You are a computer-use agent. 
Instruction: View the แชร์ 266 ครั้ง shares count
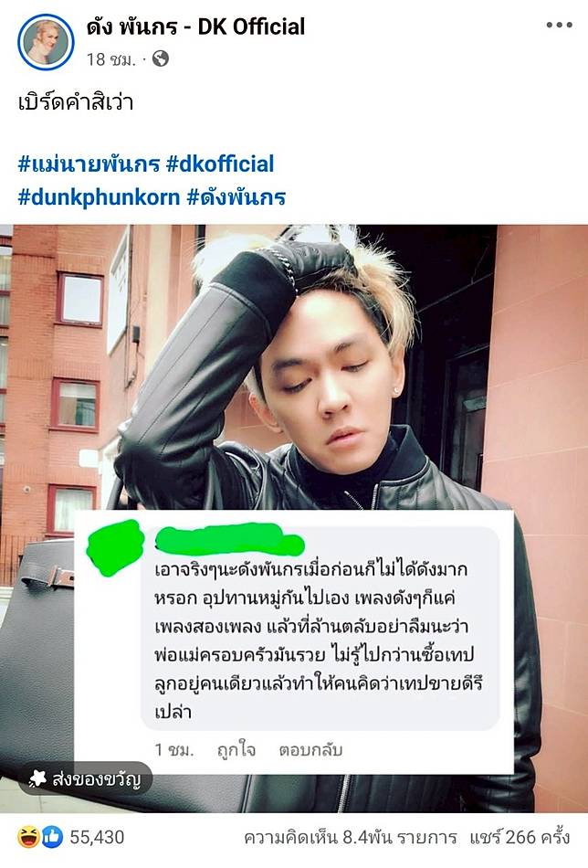[x=520, y=837]
